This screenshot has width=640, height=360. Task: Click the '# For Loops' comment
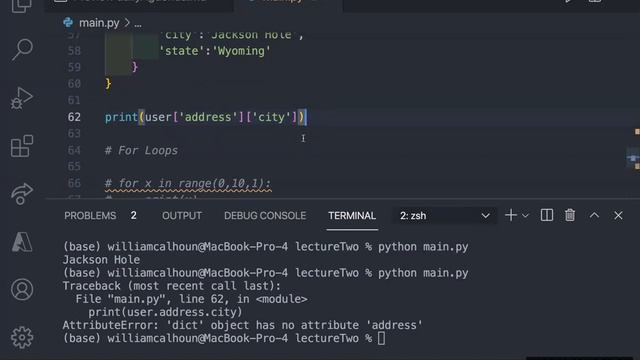(141, 150)
